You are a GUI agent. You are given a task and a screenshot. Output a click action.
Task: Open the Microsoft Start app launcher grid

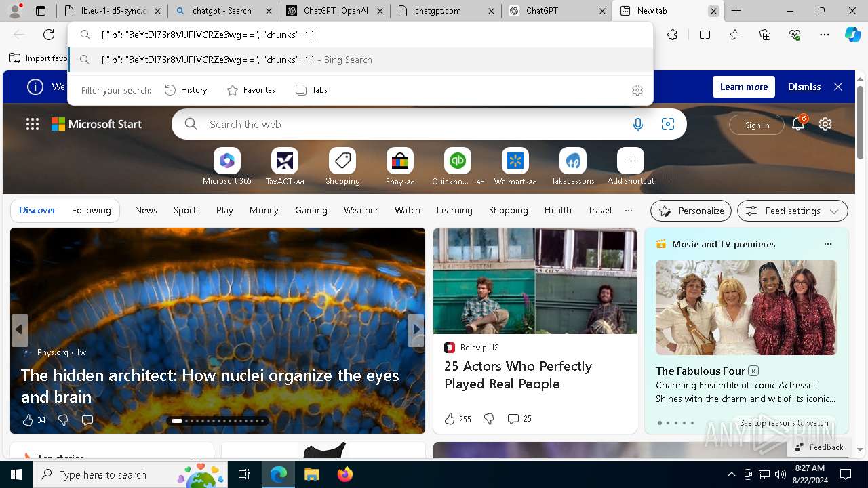pos(33,124)
